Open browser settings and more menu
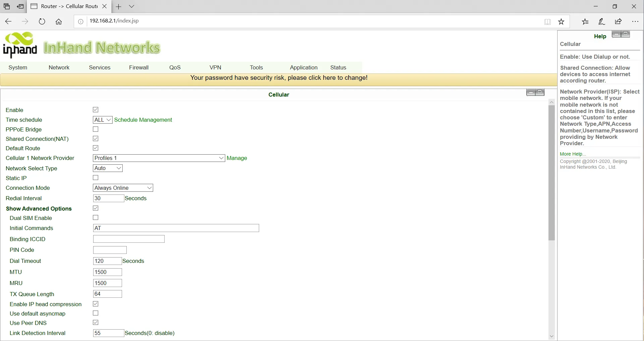Viewport: 644px width, 341px height. 635,21
